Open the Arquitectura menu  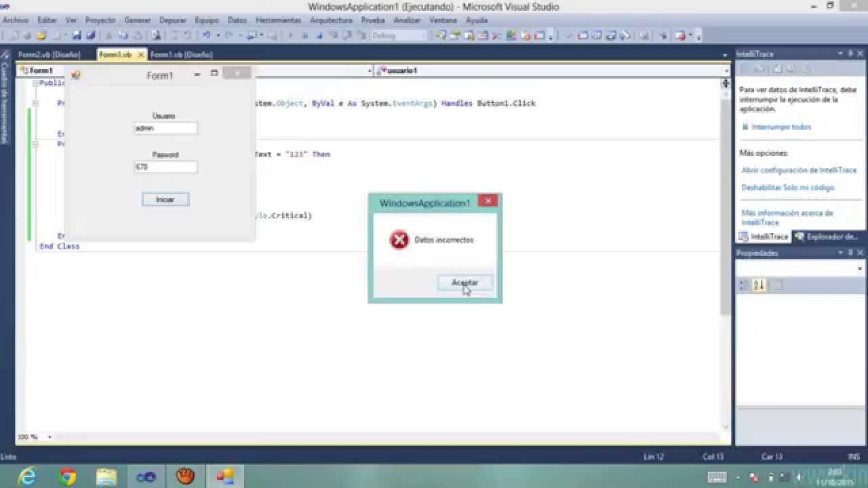pyautogui.click(x=331, y=20)
